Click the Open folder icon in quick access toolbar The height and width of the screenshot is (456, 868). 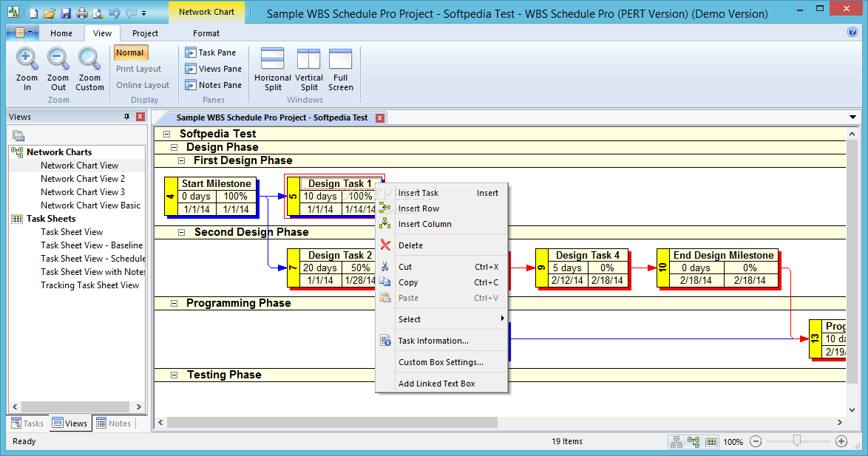(x=50, y=13)
